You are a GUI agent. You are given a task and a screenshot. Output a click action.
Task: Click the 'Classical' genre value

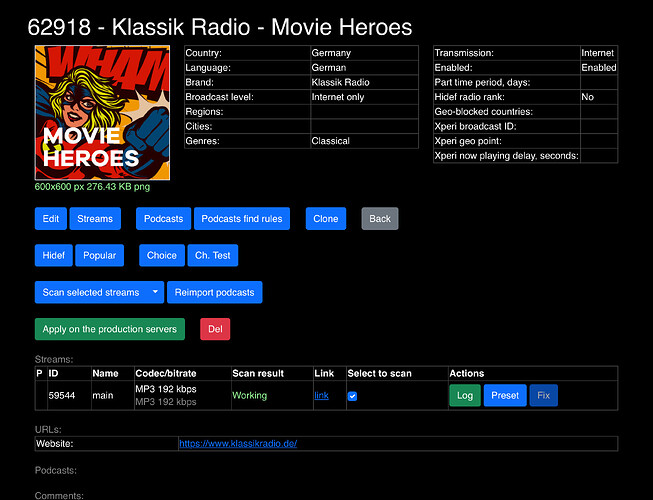pyautogui.click(x=330, y=141)
